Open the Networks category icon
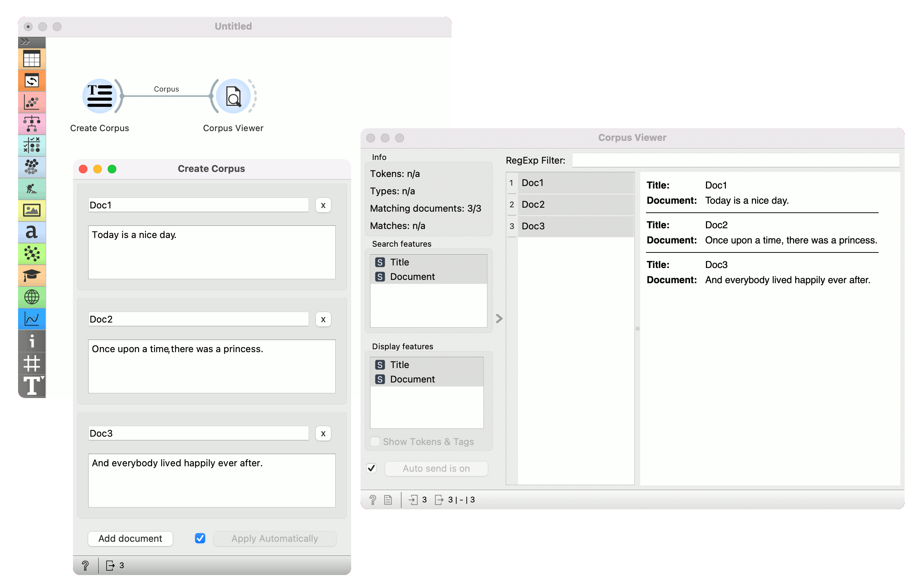The image size is (922, 588). pos(32,254)
